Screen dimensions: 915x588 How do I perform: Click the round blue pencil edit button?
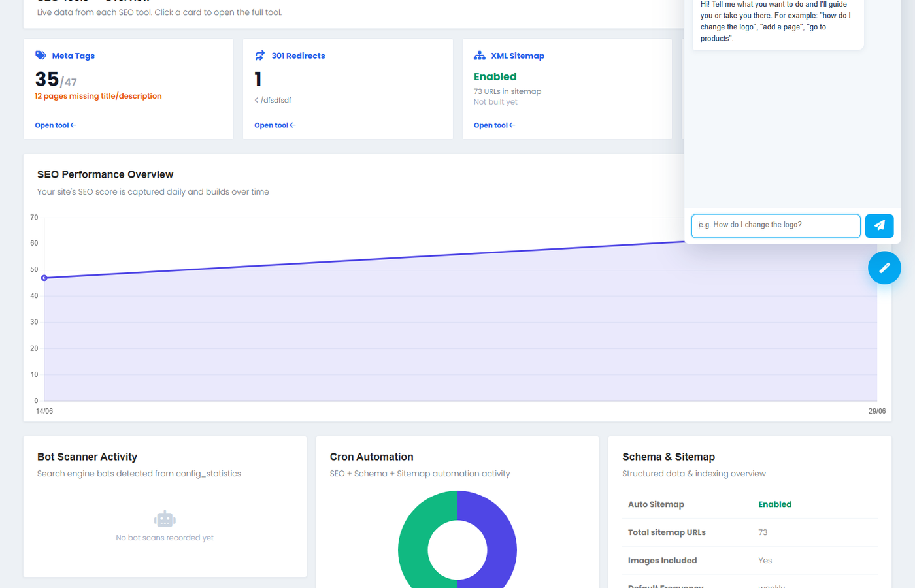pos(884,268)
